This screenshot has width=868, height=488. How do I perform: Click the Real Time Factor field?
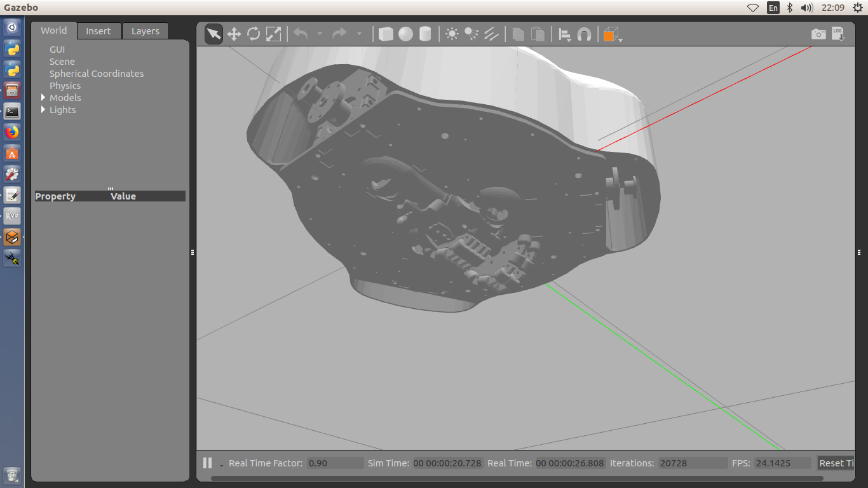point(336,463)
